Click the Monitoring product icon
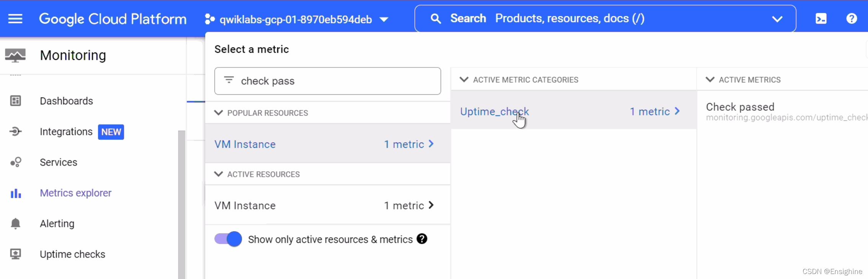 [15, 56]
